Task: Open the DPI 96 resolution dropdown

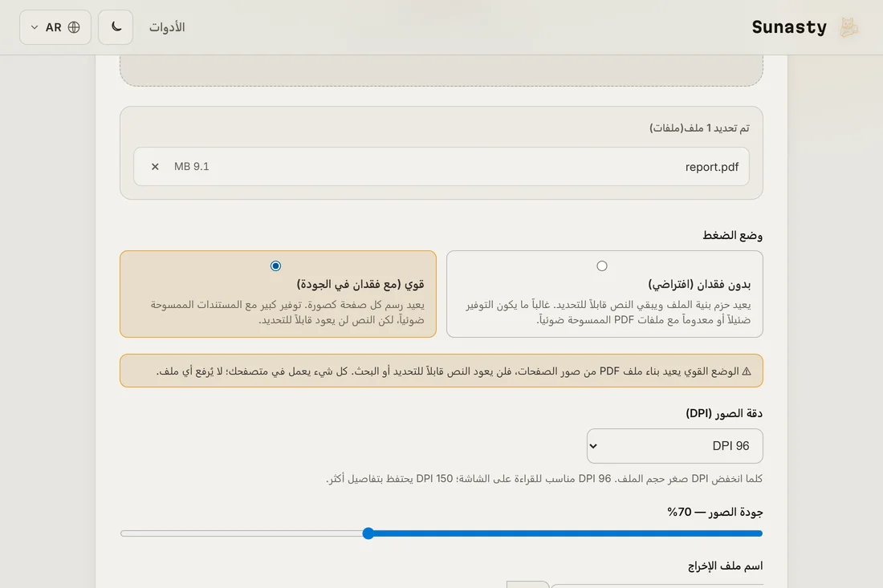Action: point(674,446)
